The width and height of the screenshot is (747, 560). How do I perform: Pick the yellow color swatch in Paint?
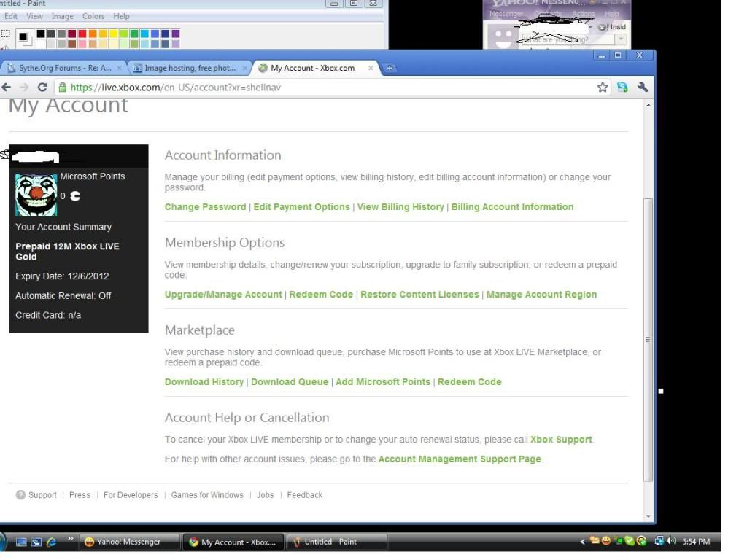coord(113,34)
